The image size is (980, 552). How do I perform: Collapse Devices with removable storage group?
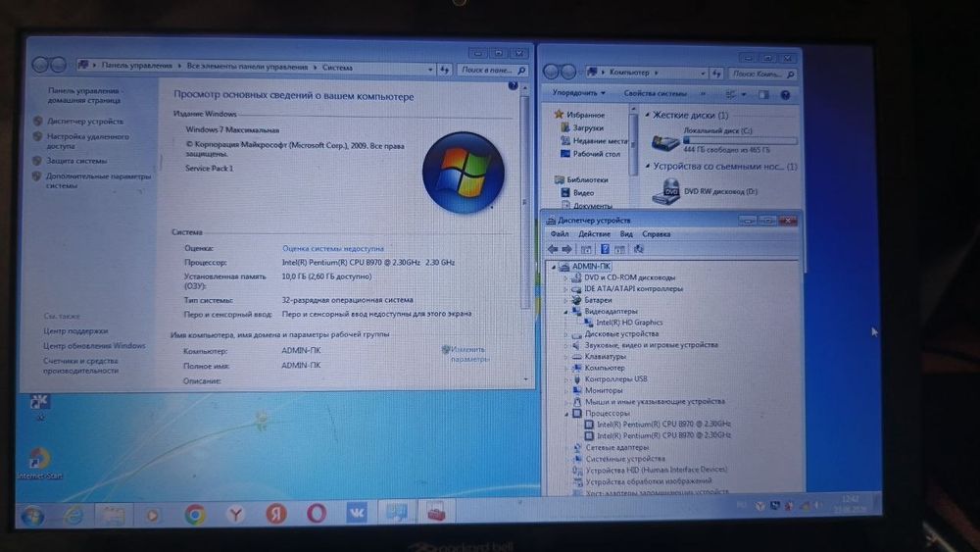648,167
